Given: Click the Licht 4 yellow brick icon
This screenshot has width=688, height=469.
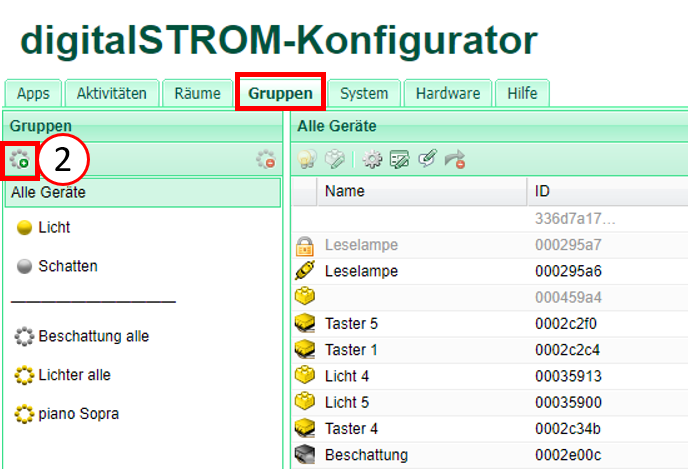Looking at the screenshot, I should point(305,375).
